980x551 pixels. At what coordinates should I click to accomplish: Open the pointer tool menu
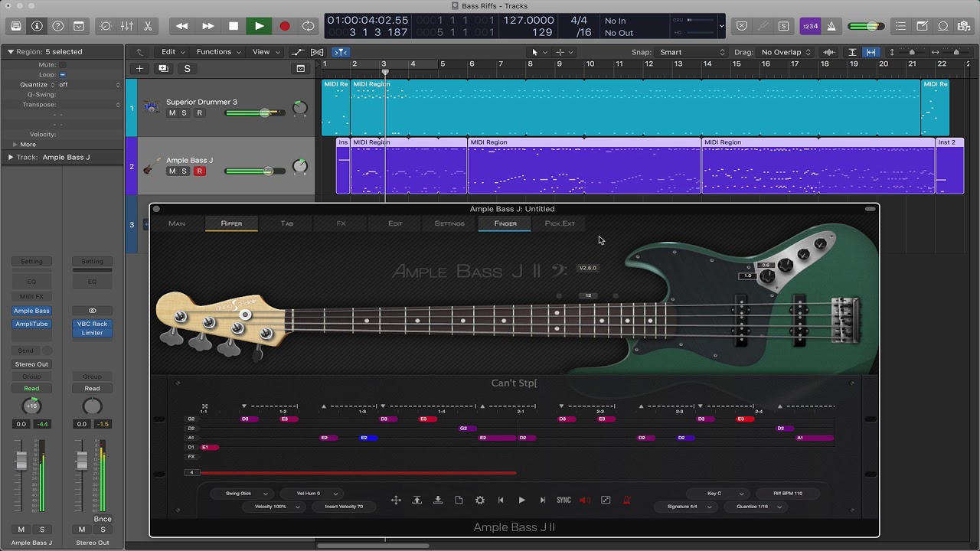[539, 52]
